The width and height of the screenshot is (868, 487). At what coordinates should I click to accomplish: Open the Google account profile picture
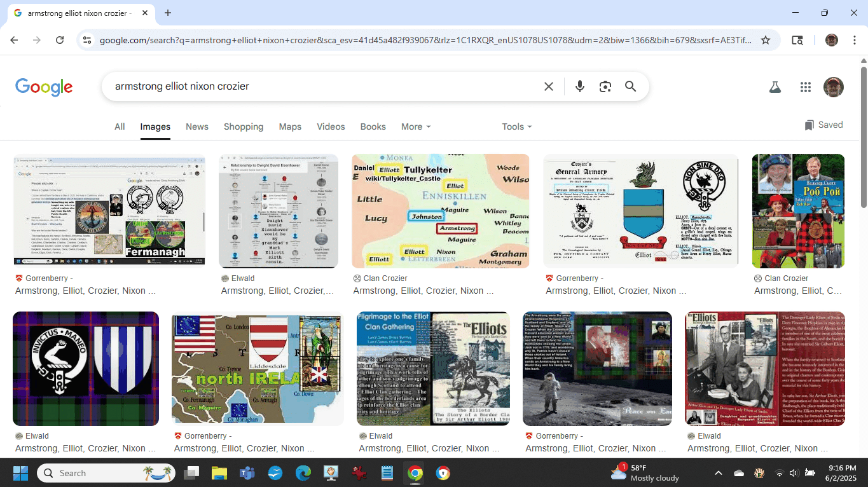tap(833, 87)
